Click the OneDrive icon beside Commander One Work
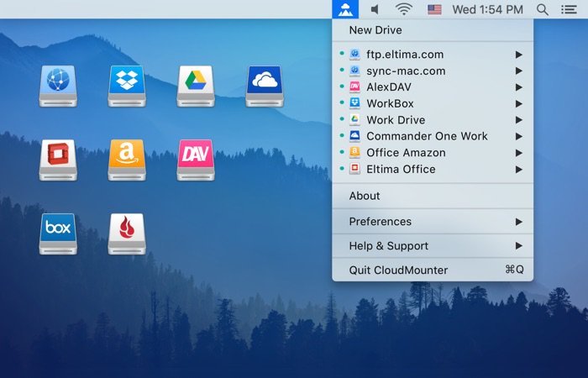 (x=354, y=136)
